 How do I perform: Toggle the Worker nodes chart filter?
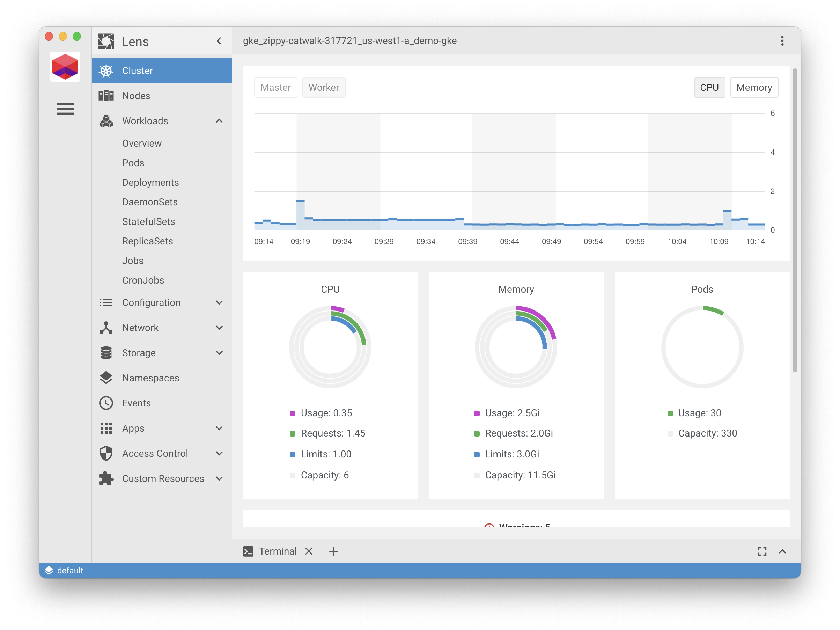point(324,87)
